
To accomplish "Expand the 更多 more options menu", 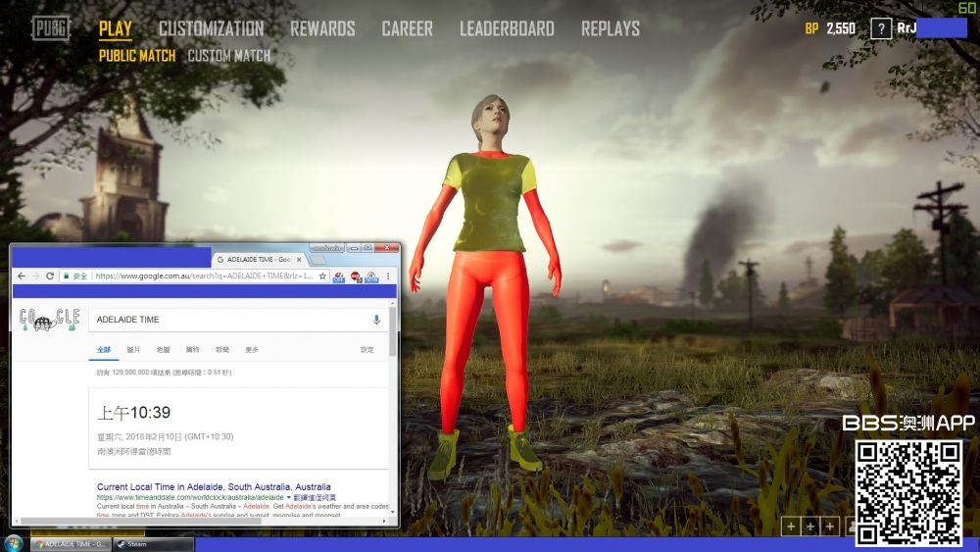I will [x=252, y=349].
